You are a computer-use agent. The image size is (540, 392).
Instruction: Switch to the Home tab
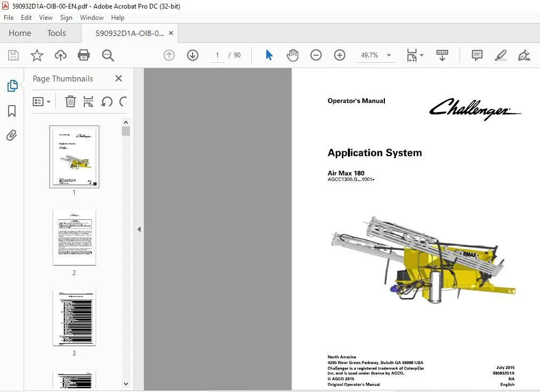click(x=20, y=33)
